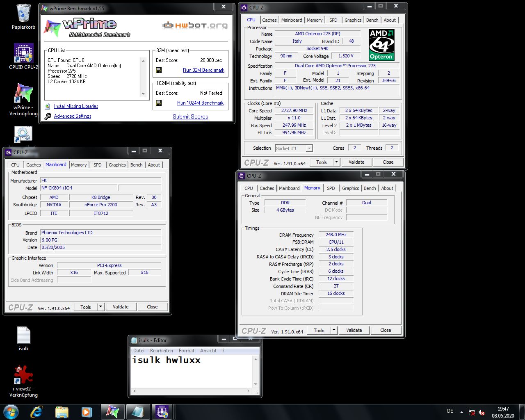Viewport: 525px width, 420px height.
Task: Switch to SPD tab in CPU-Z CPU window
Action: tap(333, 20)
